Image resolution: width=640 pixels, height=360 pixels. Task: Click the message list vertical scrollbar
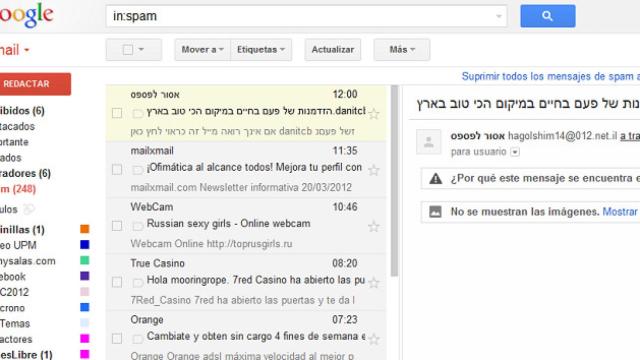click(394, 181)
